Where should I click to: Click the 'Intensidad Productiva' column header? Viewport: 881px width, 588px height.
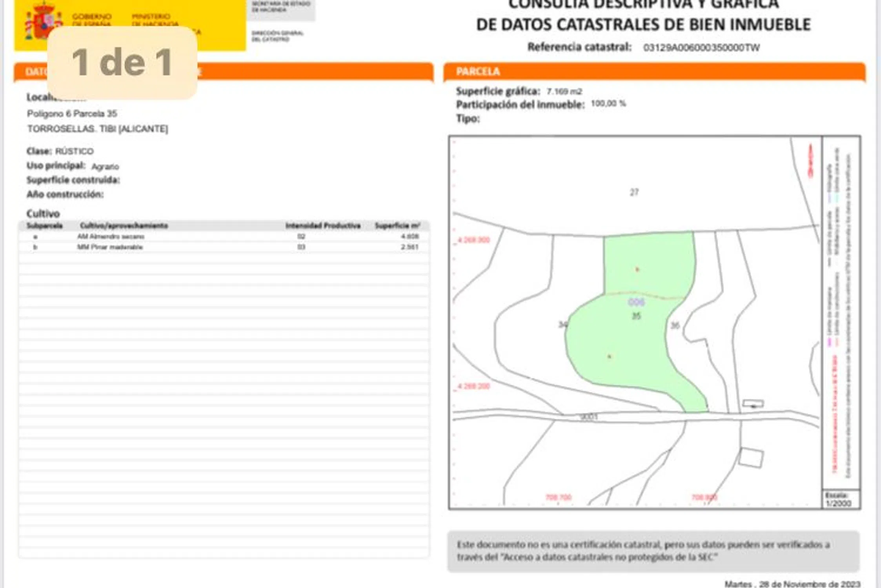coord(323,225)
